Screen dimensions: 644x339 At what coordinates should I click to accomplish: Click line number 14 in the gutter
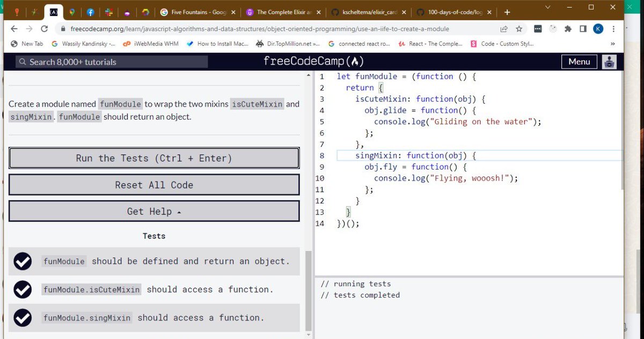pos(320,224)
